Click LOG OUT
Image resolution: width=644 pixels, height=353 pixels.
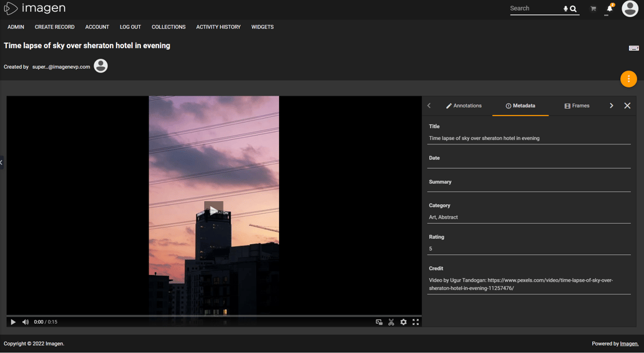click(130, 27)
